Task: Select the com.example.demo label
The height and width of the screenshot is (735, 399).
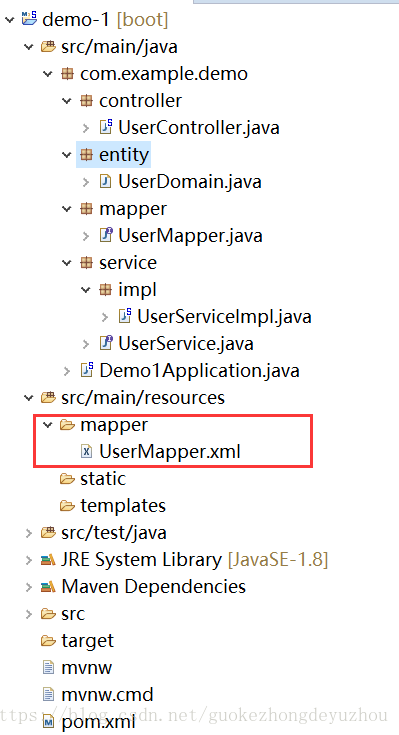Action: click(164, 74)
